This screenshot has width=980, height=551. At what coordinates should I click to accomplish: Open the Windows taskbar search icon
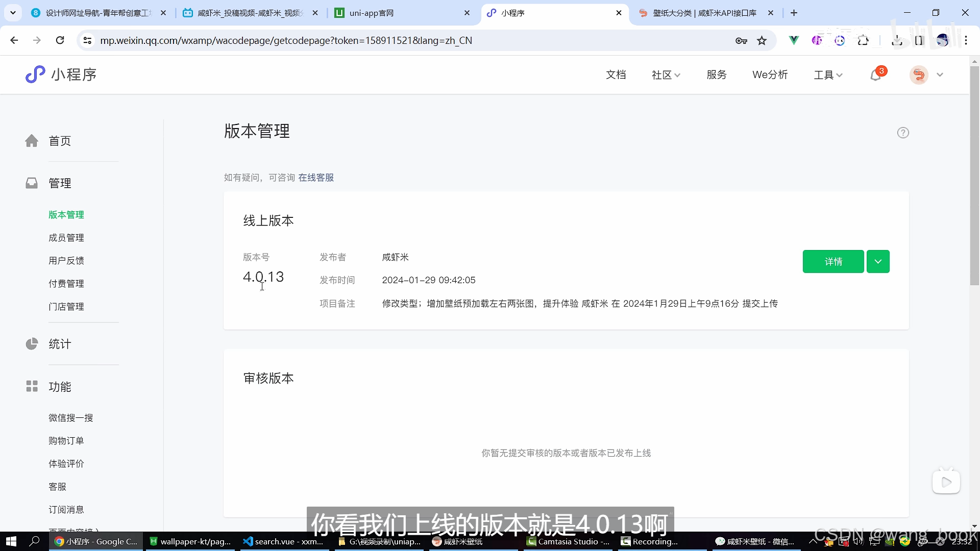click(34, 541)
